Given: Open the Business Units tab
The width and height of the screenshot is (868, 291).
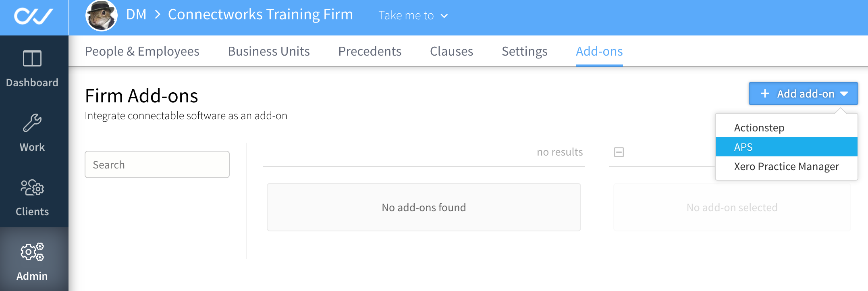Looking at the screenshot, I should 269,51.
